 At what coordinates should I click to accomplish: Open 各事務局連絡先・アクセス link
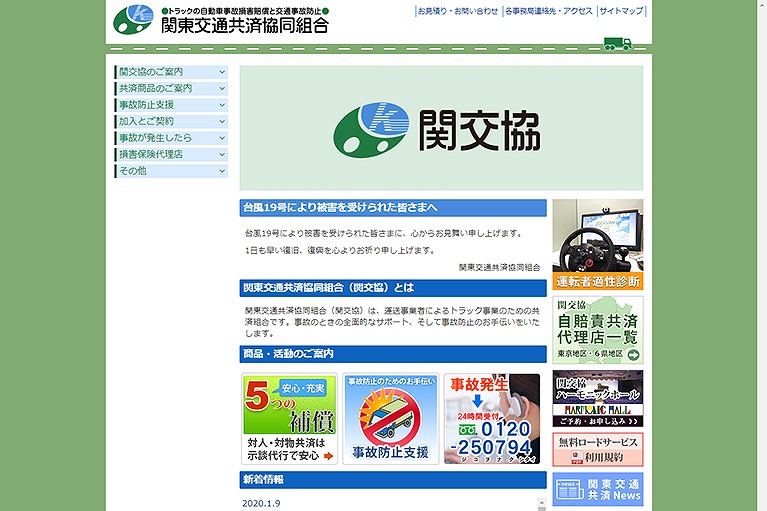[x=548, y=11]
